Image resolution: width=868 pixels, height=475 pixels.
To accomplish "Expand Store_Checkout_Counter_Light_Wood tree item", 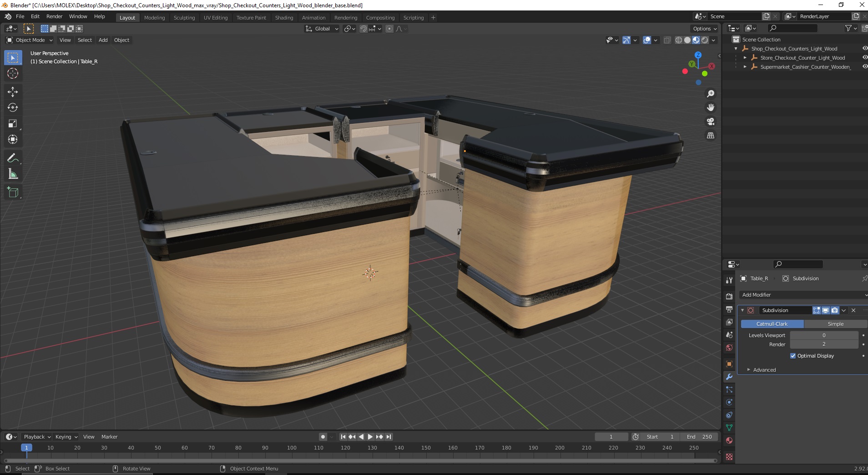I will tap(745, 58).
